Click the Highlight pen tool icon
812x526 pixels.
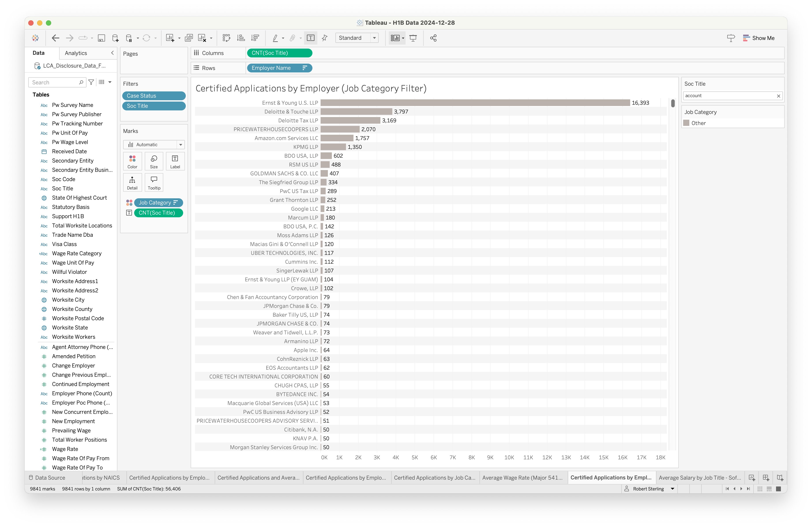(x=275, y=38)
